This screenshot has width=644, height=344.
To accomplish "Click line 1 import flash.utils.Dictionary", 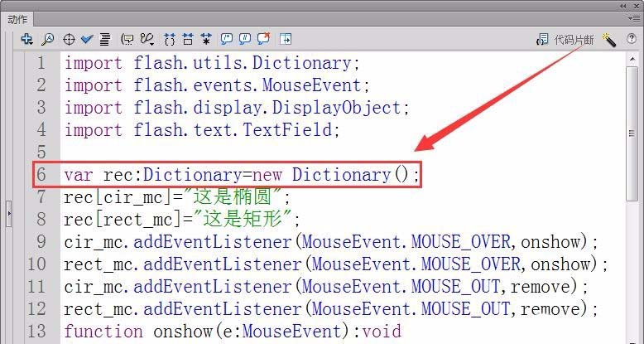I will (x=212, y=63).
